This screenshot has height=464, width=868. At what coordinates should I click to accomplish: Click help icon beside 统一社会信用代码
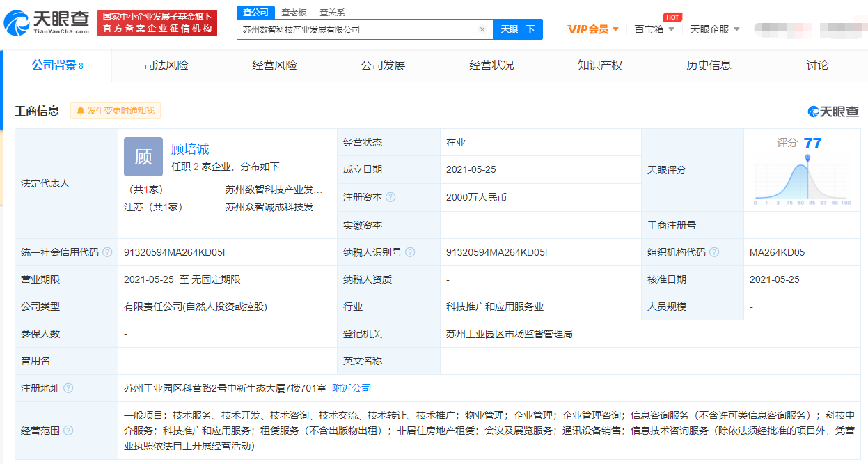(107, 252)
